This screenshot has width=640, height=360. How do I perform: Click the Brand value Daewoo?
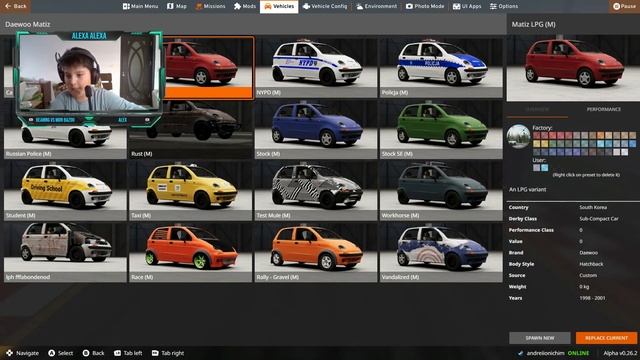(589, 253)
